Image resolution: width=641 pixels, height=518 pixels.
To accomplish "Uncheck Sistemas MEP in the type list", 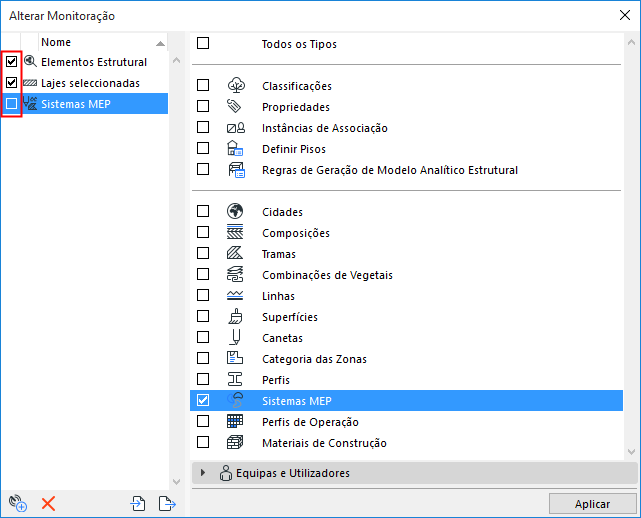I will (203, 400).
